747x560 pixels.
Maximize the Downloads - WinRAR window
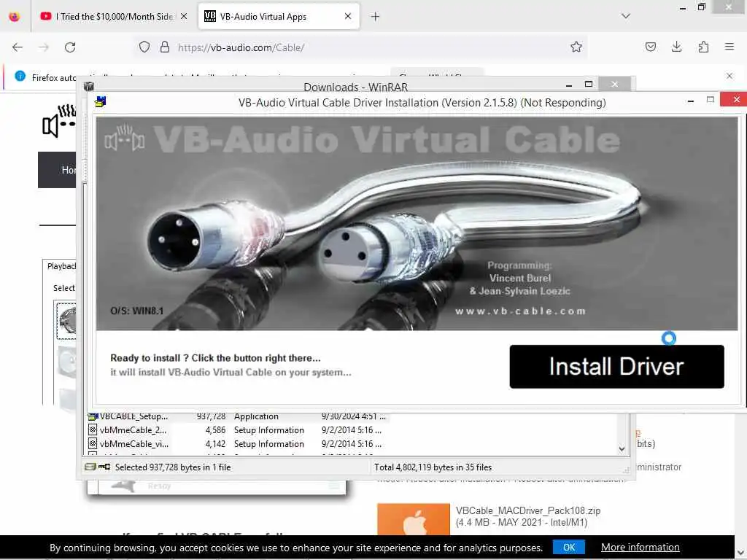[589, 85]
